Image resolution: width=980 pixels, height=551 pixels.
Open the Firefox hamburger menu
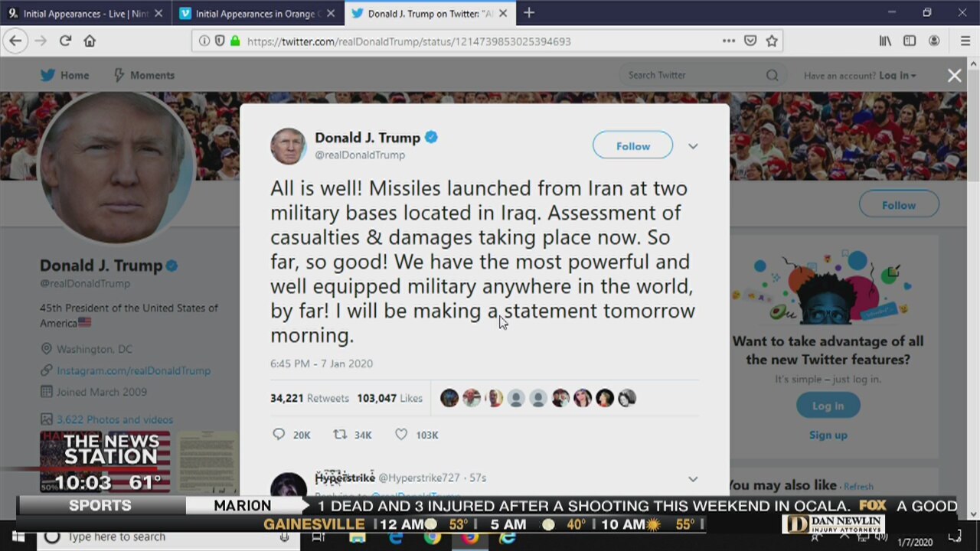(x=965, y=41)
